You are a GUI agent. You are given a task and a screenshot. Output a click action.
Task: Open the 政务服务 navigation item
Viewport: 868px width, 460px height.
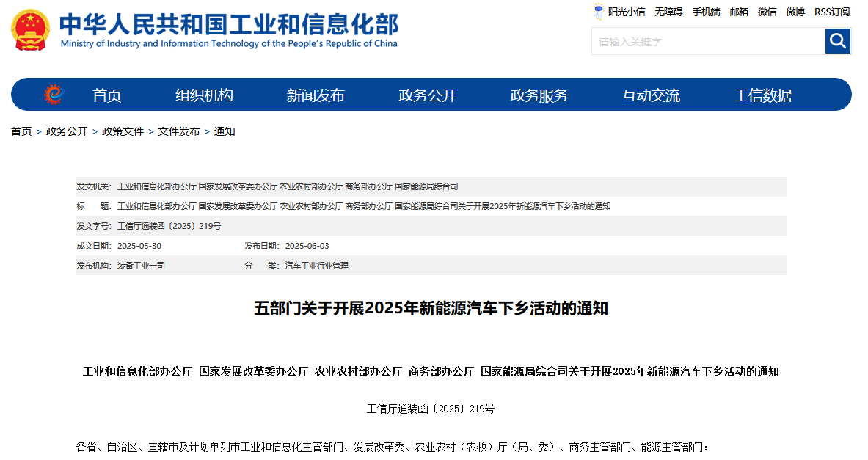539,95
